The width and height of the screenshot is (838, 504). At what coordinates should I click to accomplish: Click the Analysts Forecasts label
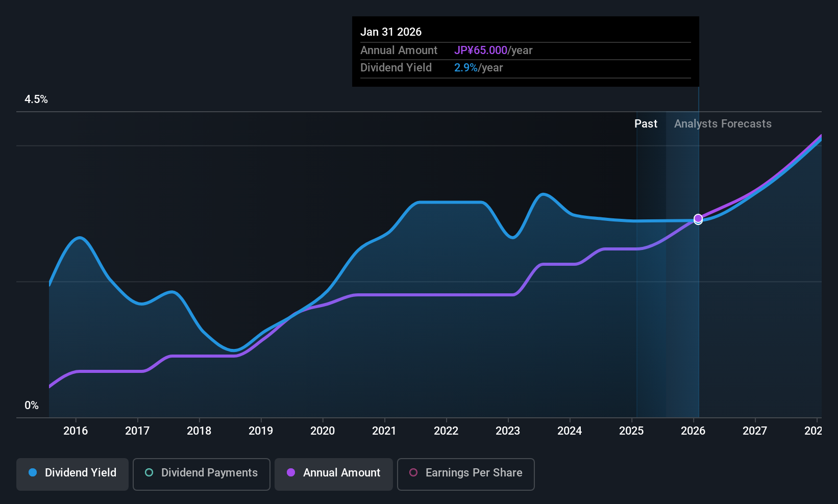pos(723,124)
